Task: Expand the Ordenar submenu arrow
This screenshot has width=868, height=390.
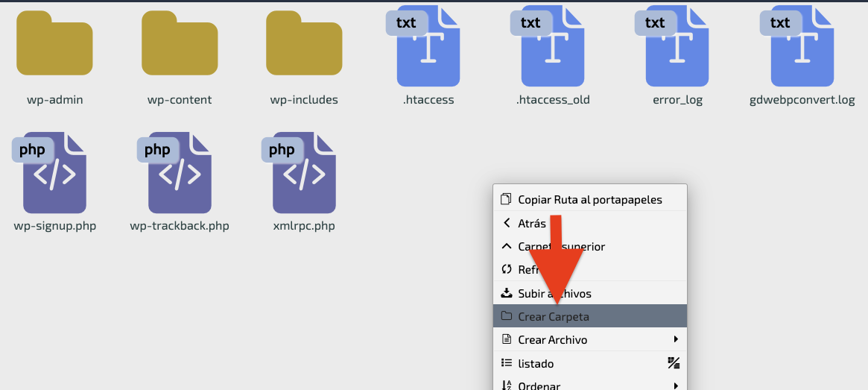Action: pyautogui.click(x=676, y=386)
